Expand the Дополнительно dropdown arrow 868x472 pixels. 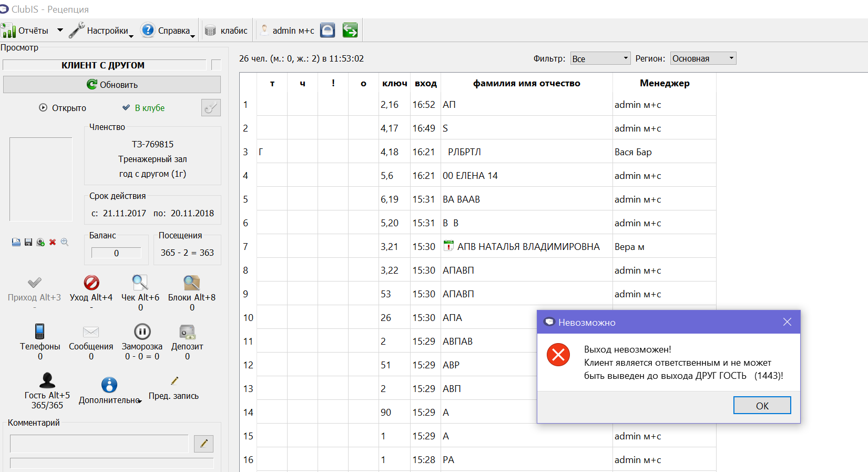click(140, 401)
